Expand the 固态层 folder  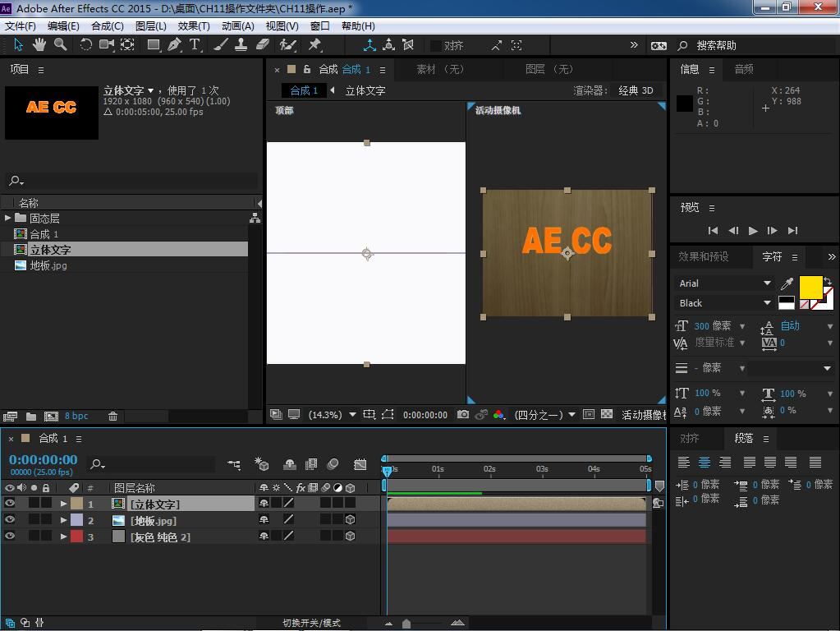click(7, 219)
